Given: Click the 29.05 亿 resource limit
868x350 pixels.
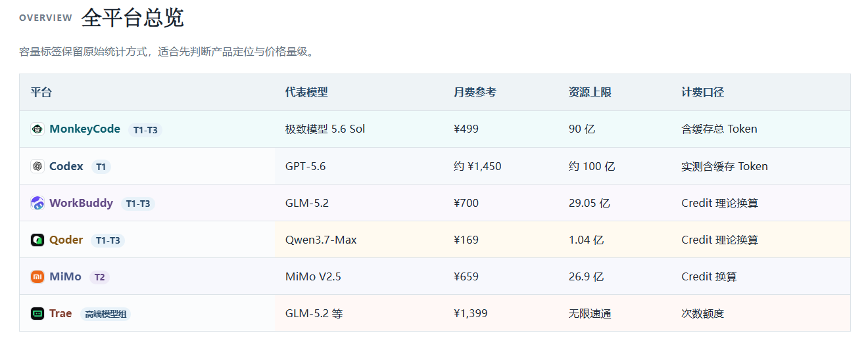Looking at the screenshot, I should point(589,203).
